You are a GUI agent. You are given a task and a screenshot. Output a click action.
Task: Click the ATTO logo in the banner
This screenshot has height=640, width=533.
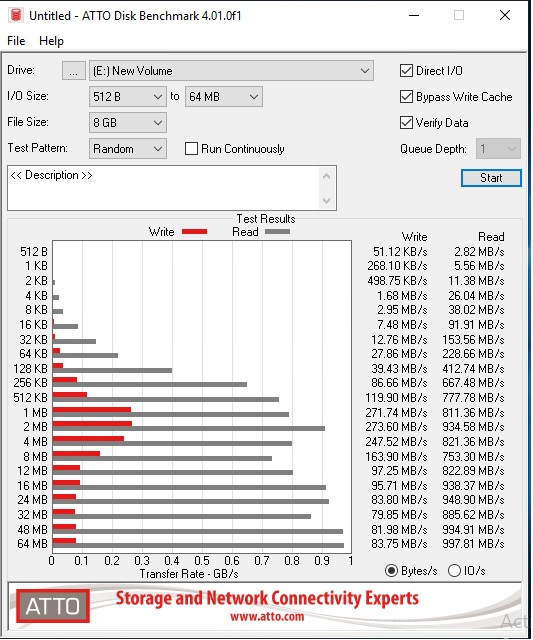coord(53,606)
